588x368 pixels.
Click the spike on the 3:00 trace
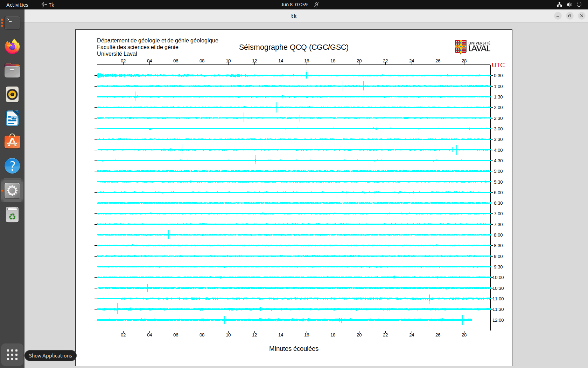(x=474, y=128)
